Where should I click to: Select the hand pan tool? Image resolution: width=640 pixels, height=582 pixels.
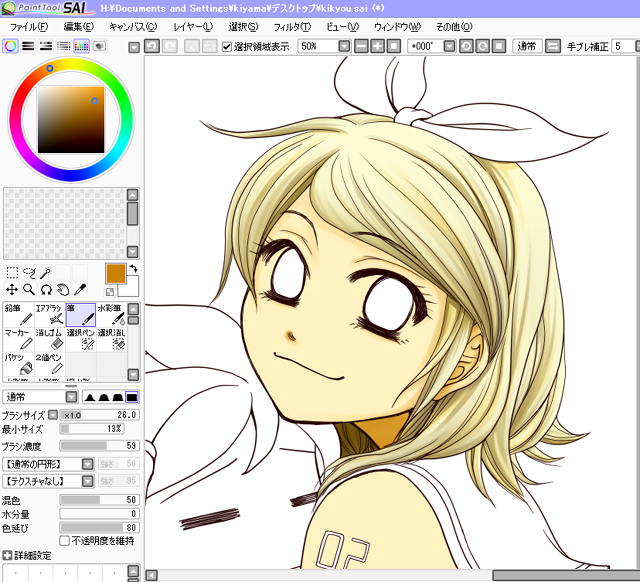(x=63, y=290)
